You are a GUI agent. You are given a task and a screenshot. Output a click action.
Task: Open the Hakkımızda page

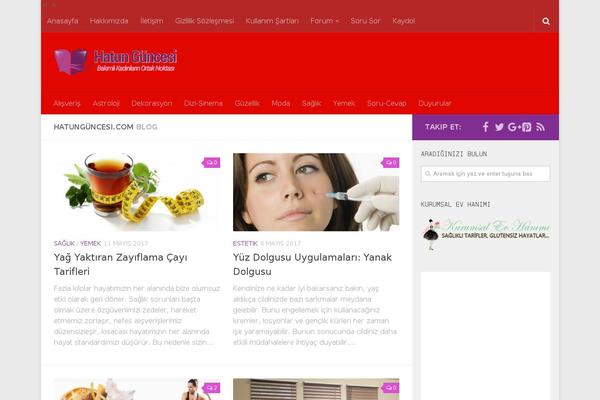point(109,21)
